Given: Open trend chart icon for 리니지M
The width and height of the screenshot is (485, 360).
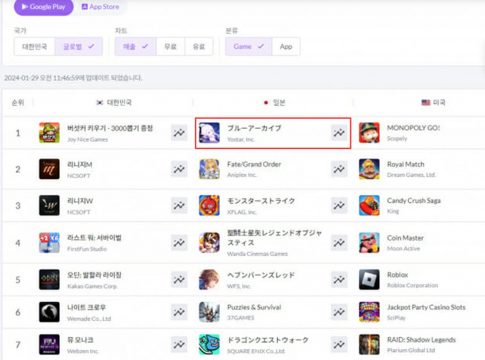Looking at the screenshot, I should (x=179, y=169).
